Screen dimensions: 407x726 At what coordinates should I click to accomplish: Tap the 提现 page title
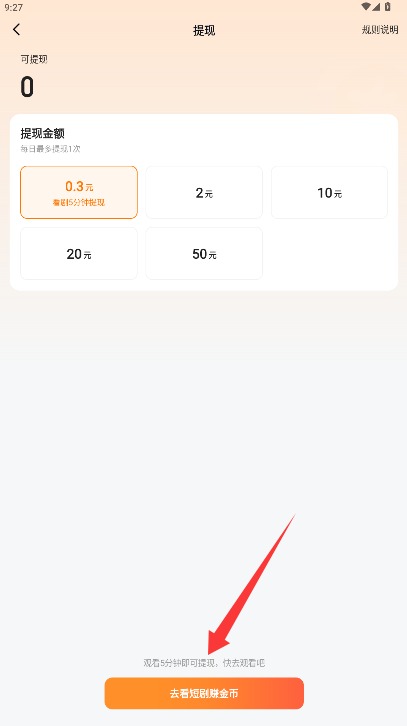click(204, 31)
